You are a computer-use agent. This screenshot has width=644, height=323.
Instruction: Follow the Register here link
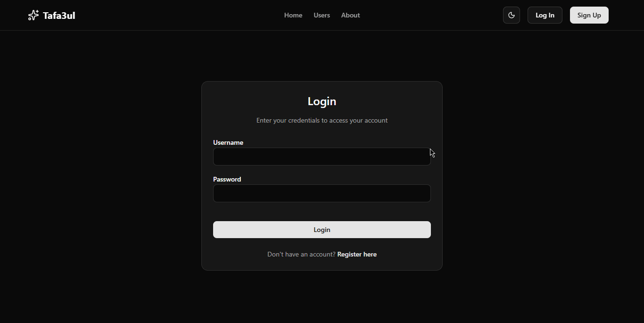[x=357, y=254]
